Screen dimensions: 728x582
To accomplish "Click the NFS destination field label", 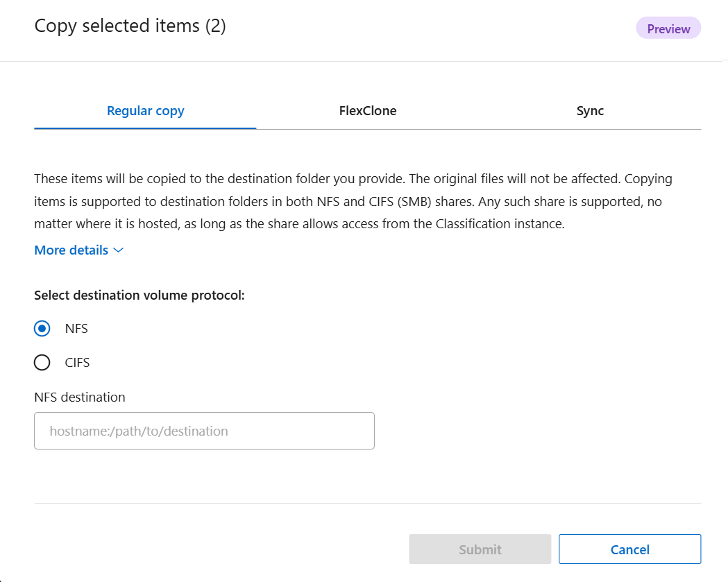I will (x=79, y=397).
